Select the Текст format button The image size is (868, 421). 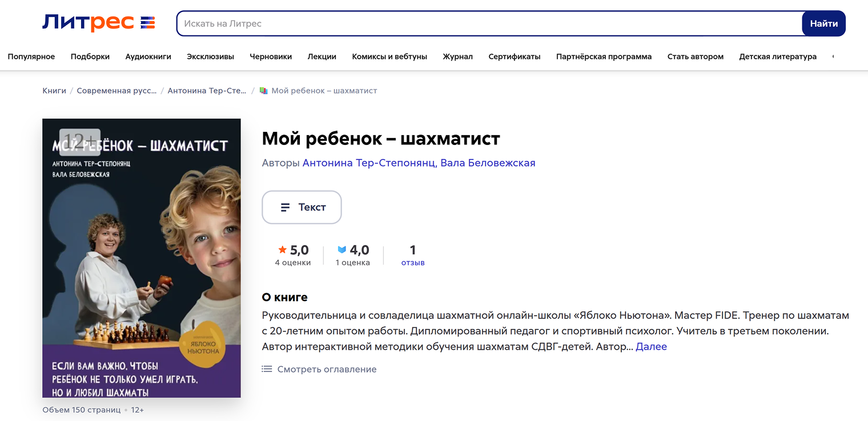pos(302,207)
